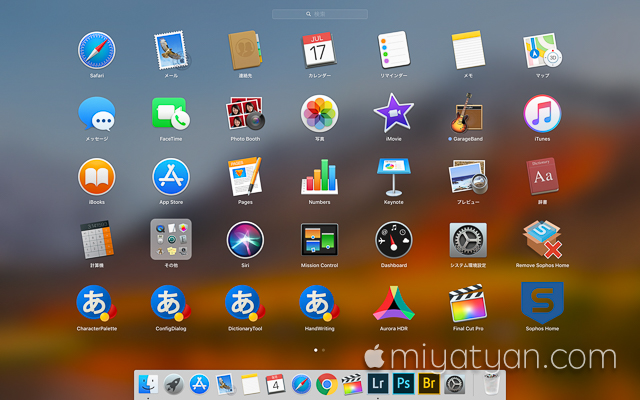
Task: Go to the second Launchpad page dot
Action: click(323, 350)
